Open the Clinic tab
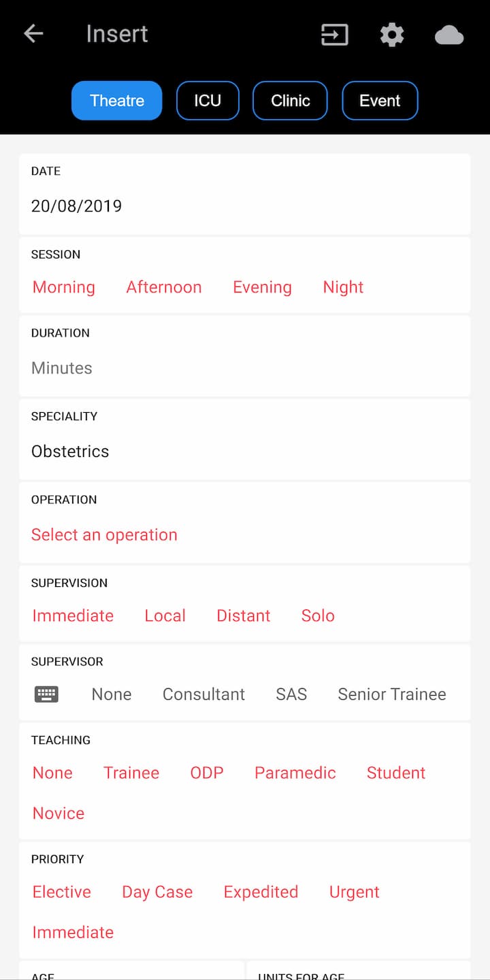This screenshot has width=490, height=980. click(290, 101)
